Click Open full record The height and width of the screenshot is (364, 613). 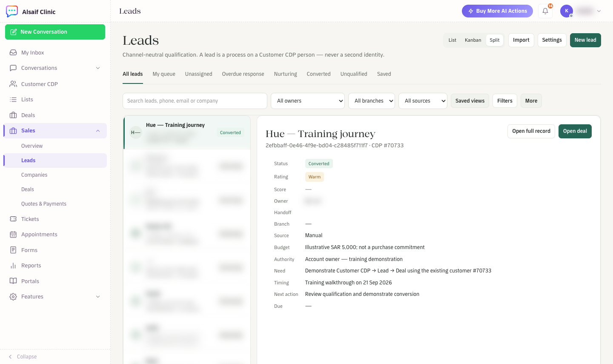point(531,131)
